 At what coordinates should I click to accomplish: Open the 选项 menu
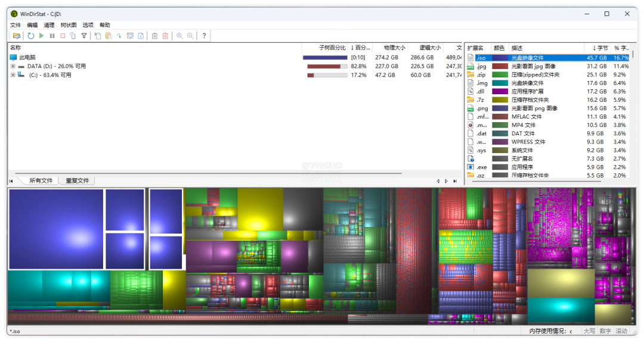88,25
